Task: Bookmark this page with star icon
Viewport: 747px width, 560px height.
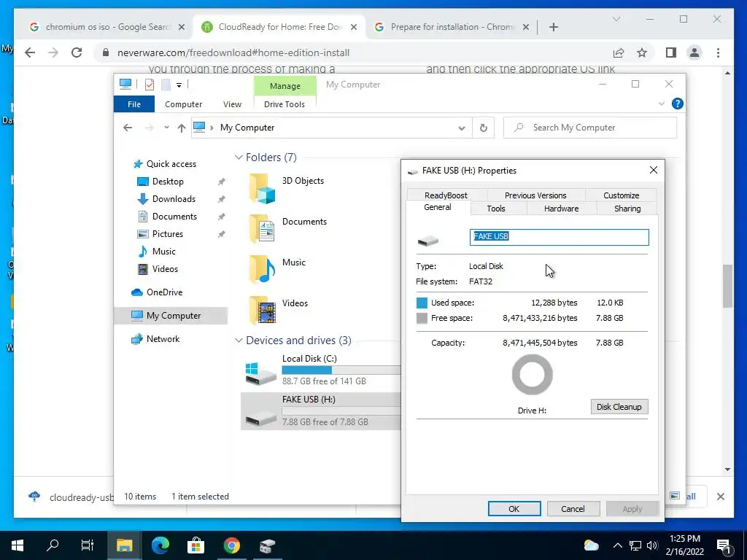Action: coord(642,52)
